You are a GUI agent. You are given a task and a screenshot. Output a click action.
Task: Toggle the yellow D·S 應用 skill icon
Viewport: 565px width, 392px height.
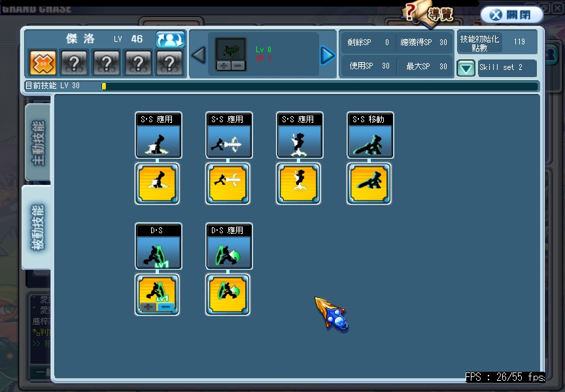(228, 295)
